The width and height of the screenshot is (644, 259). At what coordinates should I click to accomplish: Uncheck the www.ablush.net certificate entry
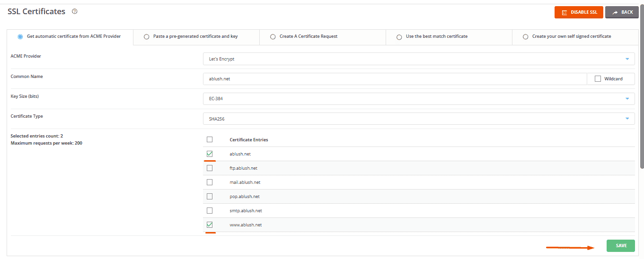point(210,224)
